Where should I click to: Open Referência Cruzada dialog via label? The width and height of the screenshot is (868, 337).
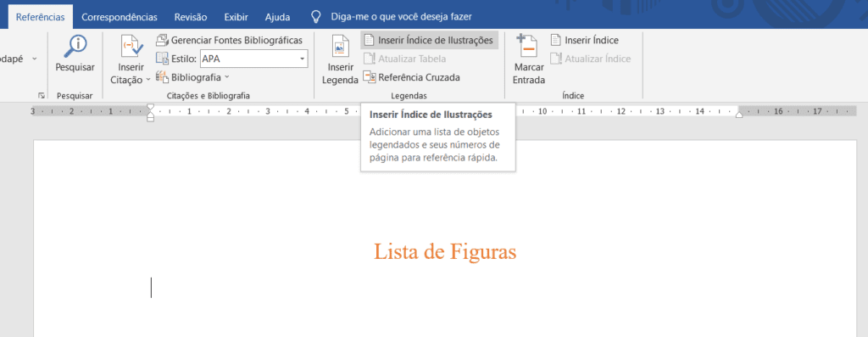click(419, 77)
